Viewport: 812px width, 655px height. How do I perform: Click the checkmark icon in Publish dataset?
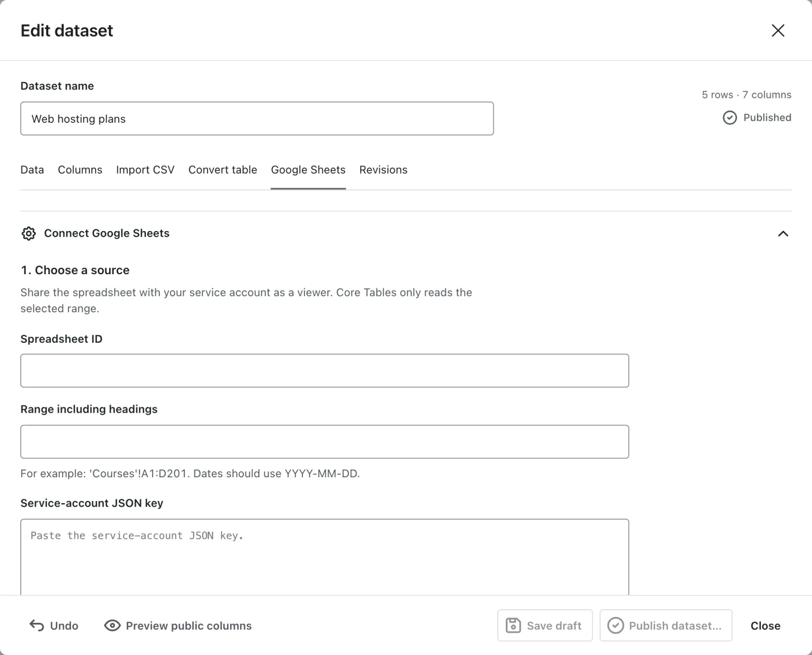(616, 626)
